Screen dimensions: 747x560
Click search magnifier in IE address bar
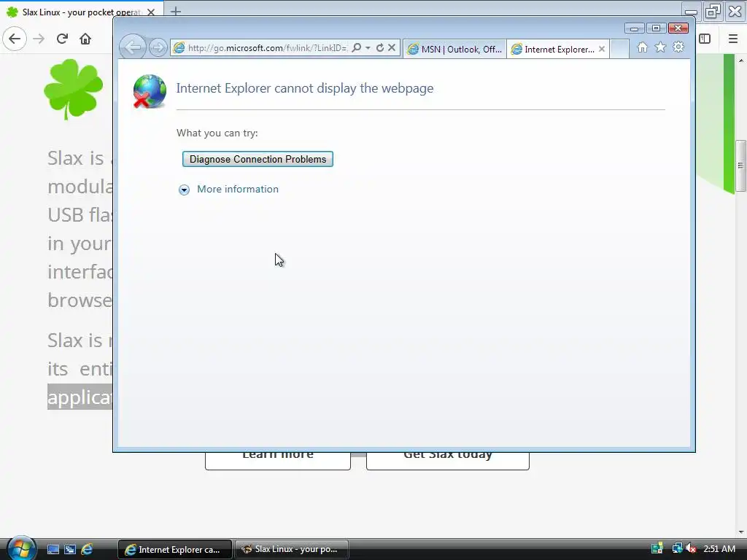click(x=356, y=47)
